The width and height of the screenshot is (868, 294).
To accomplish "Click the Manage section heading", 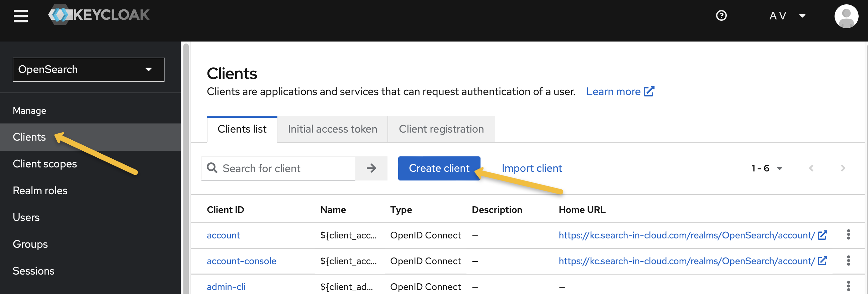I will [29, 111].
